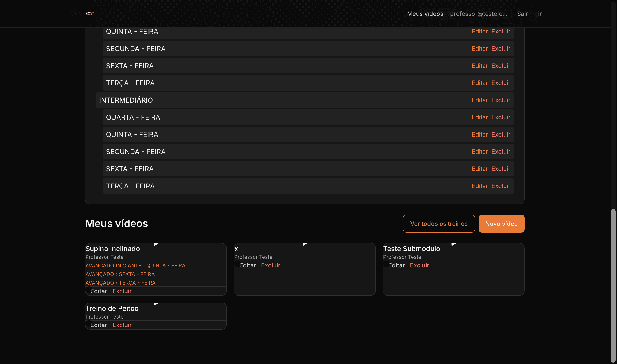Play the Treino de Peitoo video

(x=156, y=304)
